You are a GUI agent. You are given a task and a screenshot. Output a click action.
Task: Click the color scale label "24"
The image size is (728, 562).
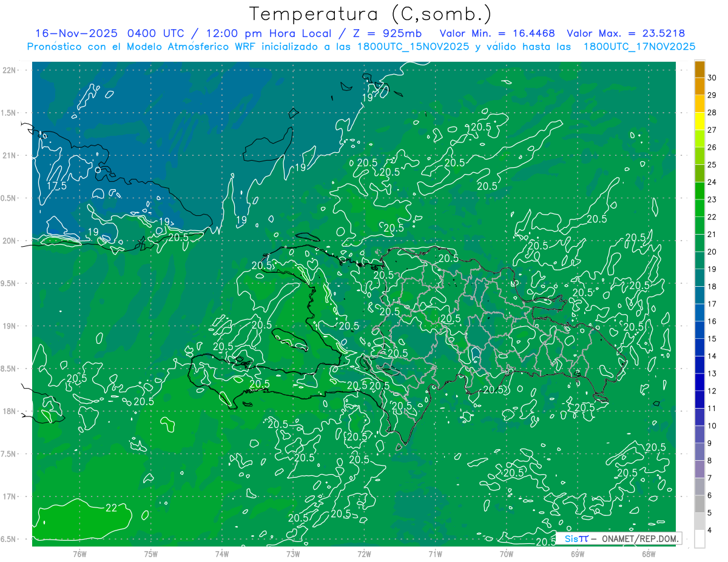[712, 182]
